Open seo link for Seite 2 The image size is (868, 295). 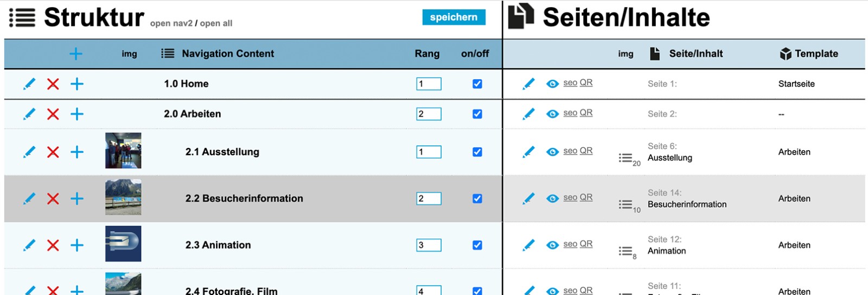(x=570, y=113)
